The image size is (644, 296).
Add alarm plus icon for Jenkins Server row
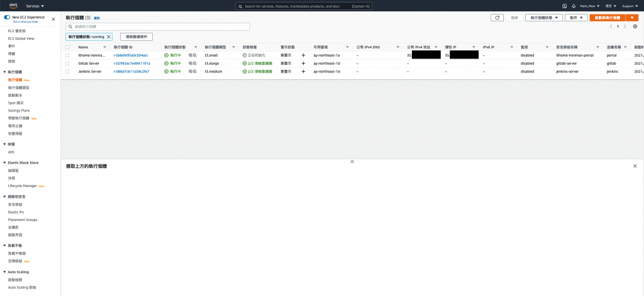click(x=303, y=71)
